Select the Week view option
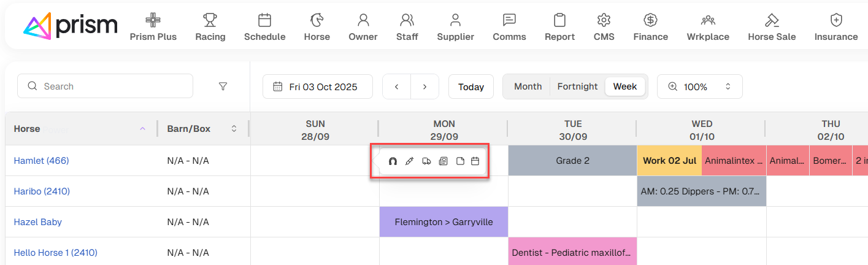 click(x=625, y=86)
